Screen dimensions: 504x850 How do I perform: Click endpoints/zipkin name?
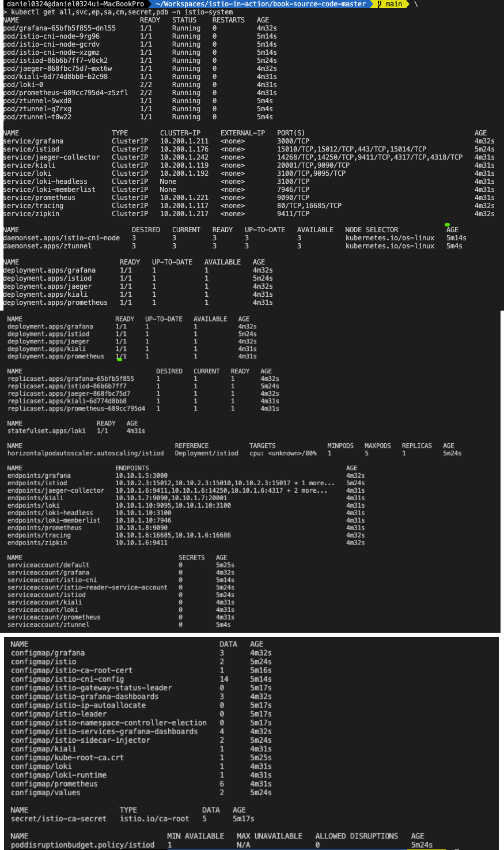point(37,542)
